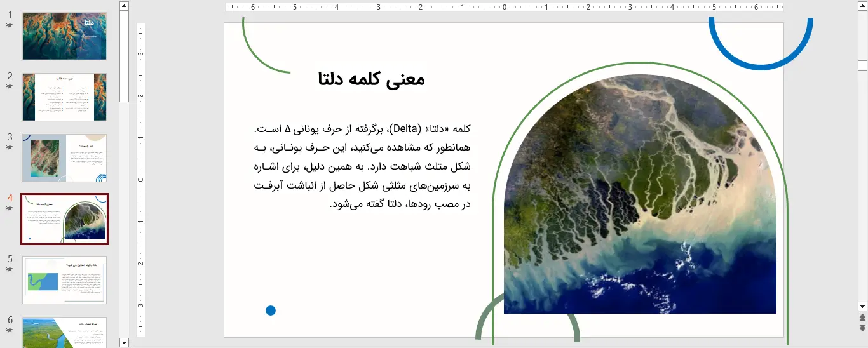This screenshot has width=868, height=348.
Task: Click slide number 4 label in the panel
Action: pyautogui.click(x=10, y=197)
